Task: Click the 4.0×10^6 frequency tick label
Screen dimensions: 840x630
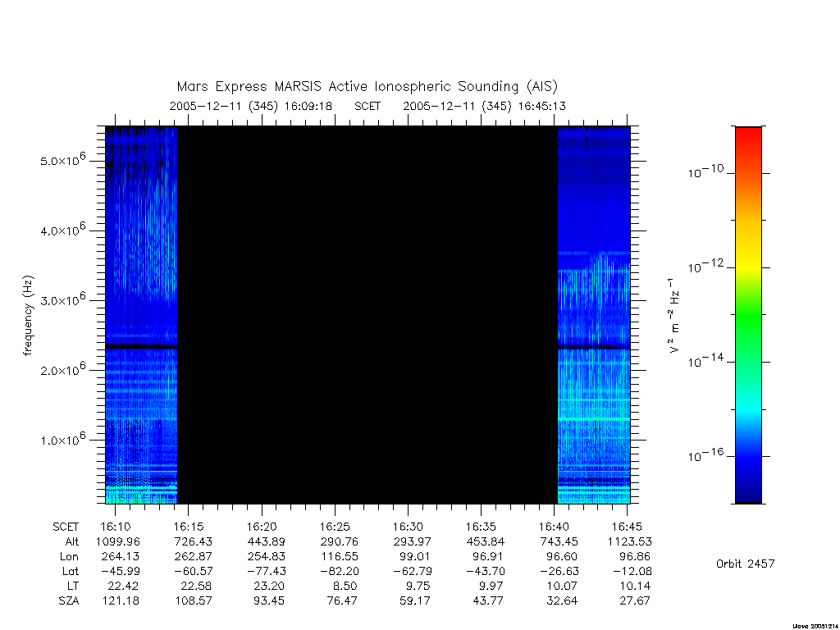Action: (62, 230)
